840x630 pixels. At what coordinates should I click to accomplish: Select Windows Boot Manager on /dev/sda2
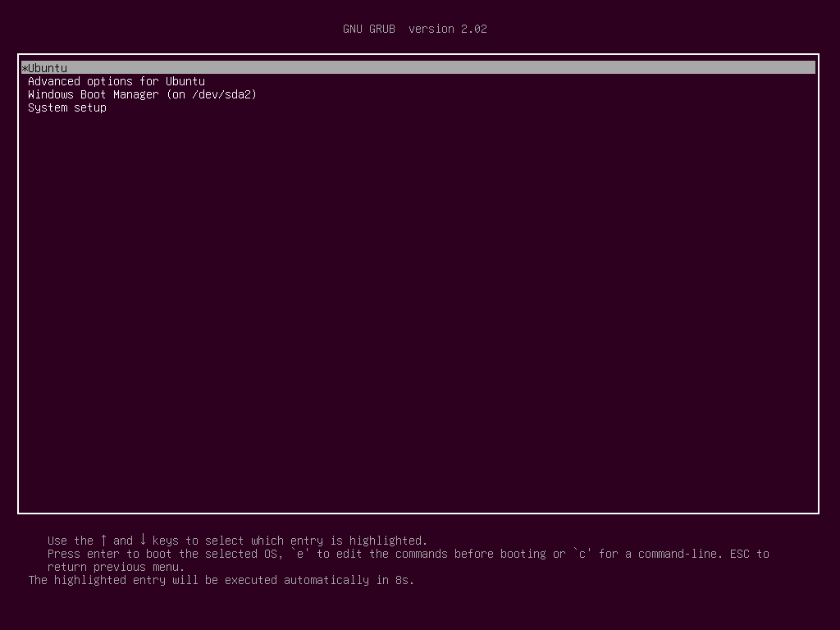point(142,94)
